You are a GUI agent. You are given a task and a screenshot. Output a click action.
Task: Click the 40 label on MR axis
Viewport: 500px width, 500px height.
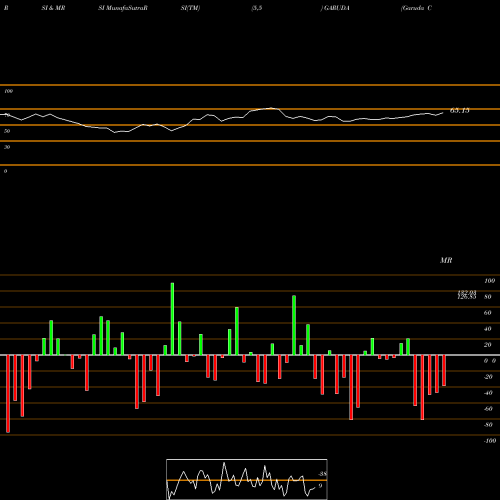pyautogui.click(x=488, y=329)
